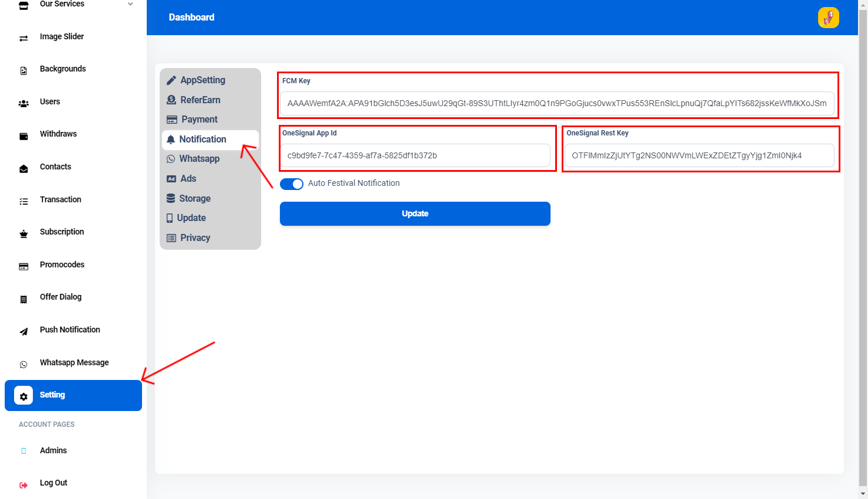Click the Offer Dialog receipt icon
This screenshot has width=868, height=499.
pos(23,299)
